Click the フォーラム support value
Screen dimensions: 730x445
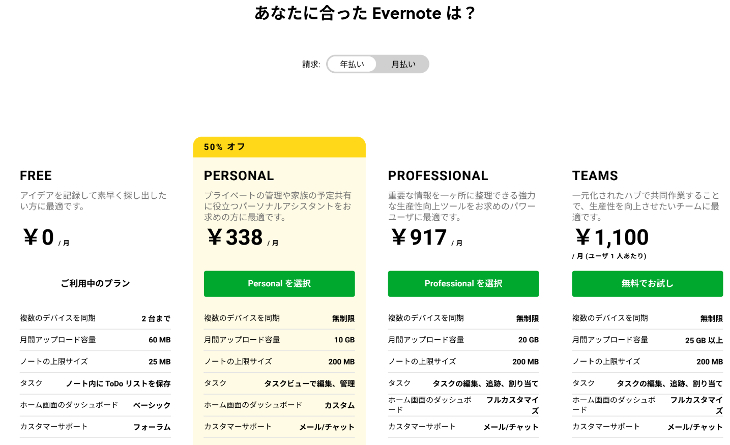(x=152, y=427)
